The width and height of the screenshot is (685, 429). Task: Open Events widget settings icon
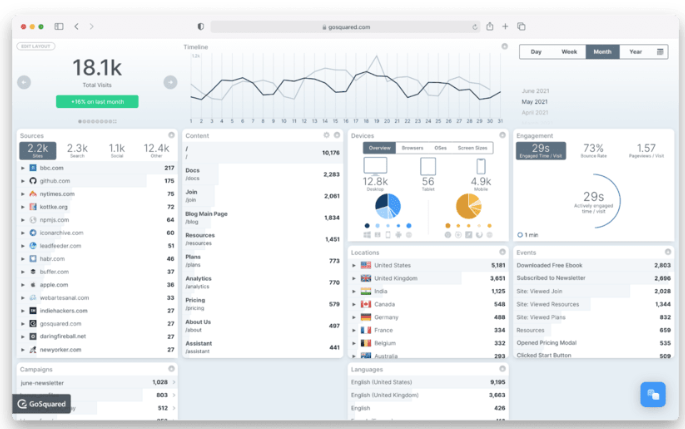[x=668, y=252]
